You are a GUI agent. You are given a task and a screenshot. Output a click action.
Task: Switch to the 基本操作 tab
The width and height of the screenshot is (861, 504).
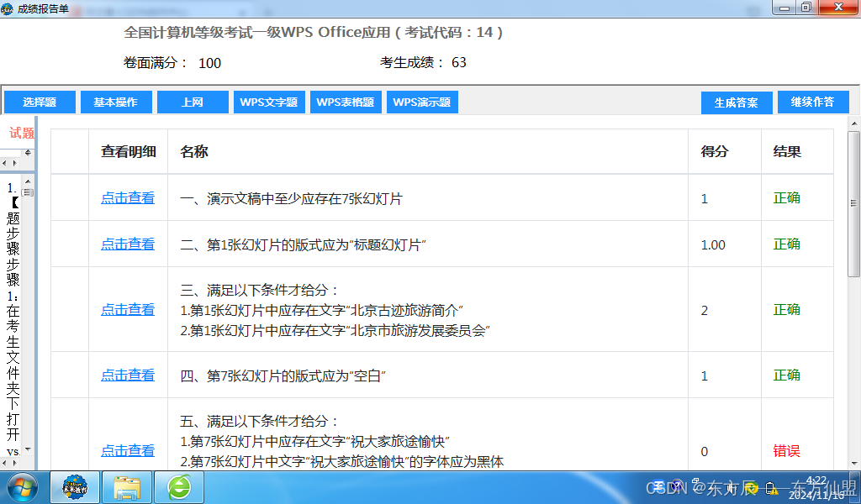116,102
